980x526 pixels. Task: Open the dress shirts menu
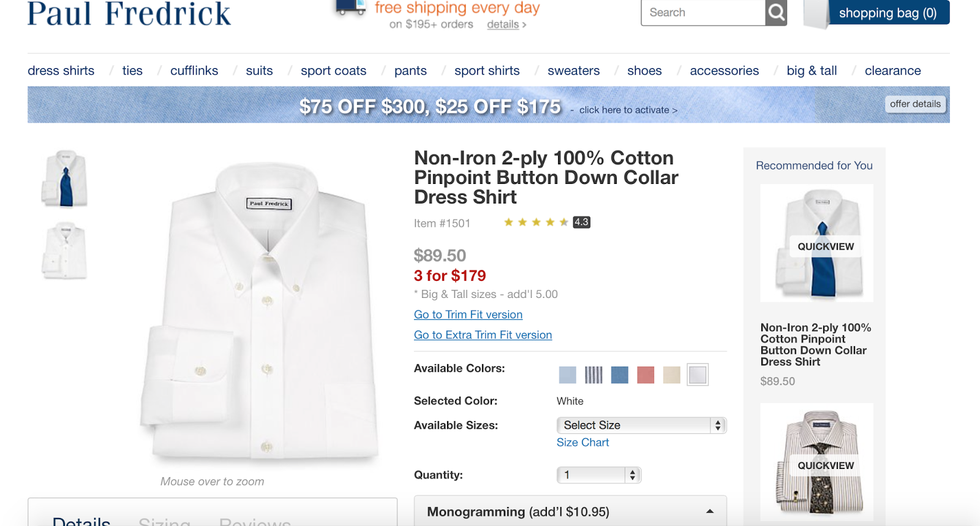point(61,71)
